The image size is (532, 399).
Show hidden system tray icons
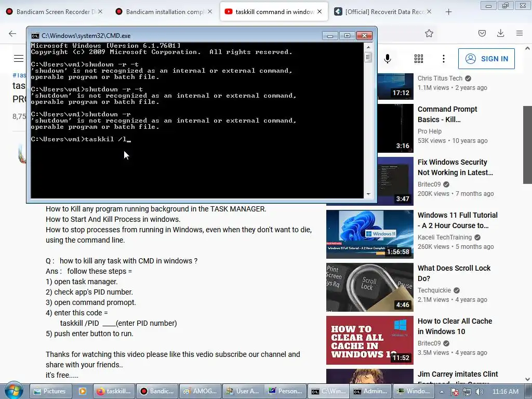coord(442,392)
